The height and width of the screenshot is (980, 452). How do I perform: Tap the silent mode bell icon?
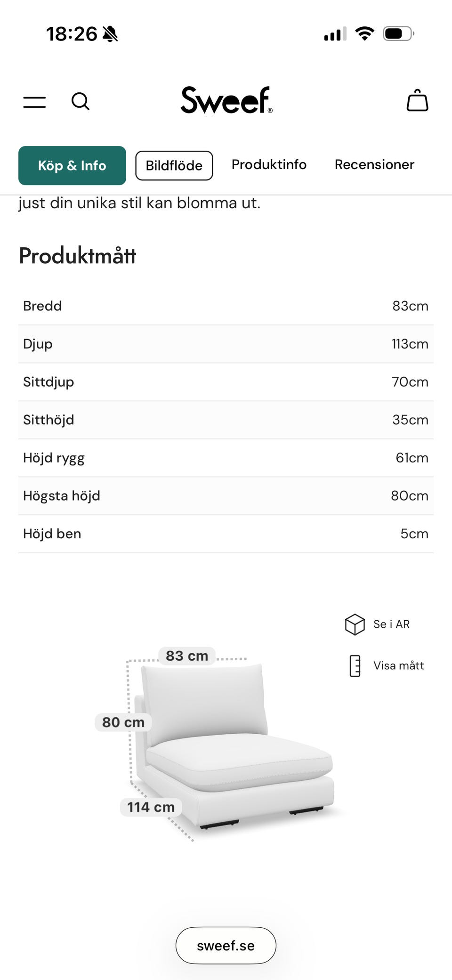tap(111, 34)
